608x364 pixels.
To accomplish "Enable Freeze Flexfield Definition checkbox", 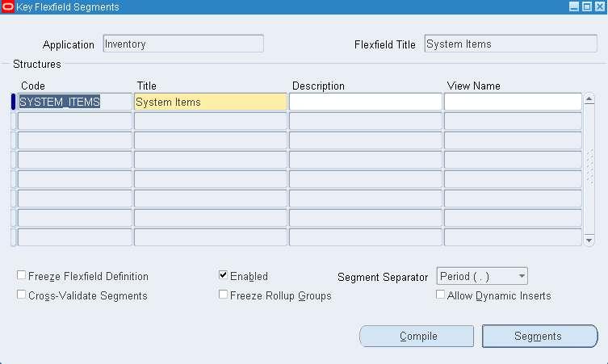I will (x=21, y=275).
